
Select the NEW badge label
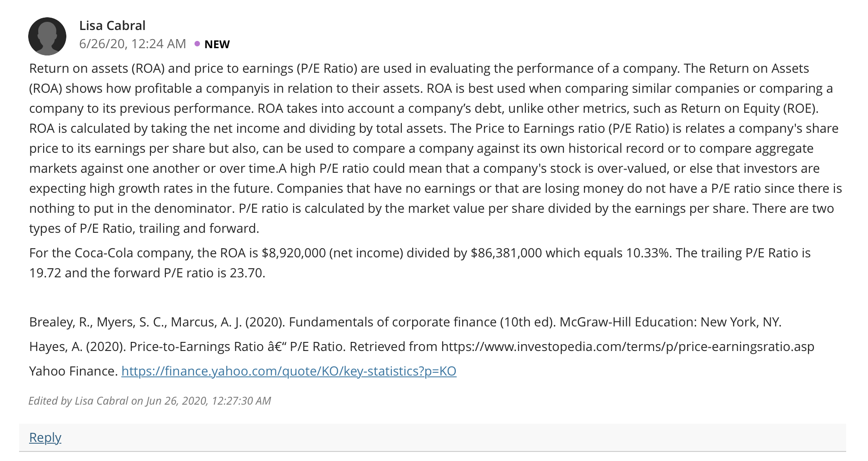(217, 44)
